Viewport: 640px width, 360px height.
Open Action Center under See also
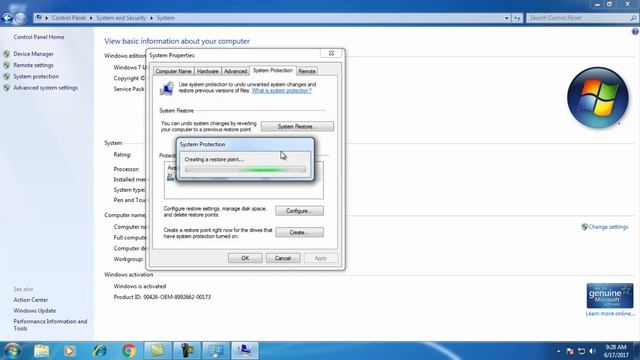[x=31, y=300]
